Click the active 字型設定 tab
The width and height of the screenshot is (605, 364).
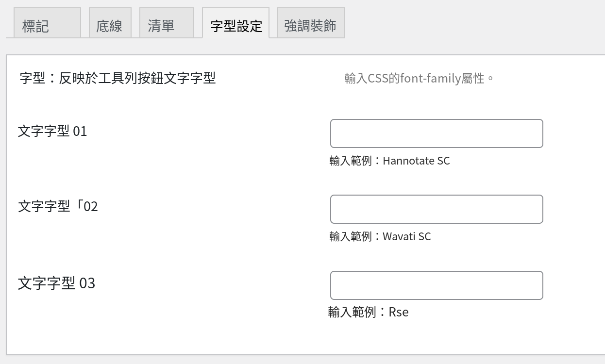tap(235, 23)
